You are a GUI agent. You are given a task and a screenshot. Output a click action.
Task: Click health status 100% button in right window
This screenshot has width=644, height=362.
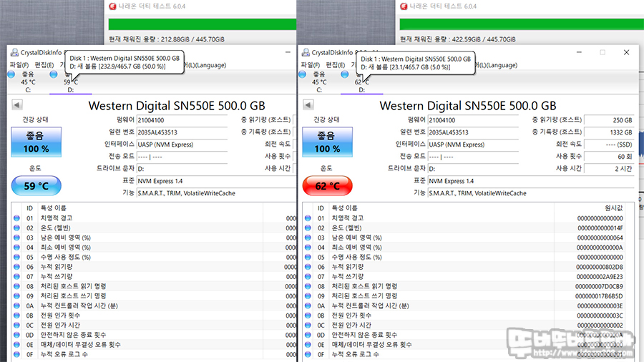click(x=327, y=142)
